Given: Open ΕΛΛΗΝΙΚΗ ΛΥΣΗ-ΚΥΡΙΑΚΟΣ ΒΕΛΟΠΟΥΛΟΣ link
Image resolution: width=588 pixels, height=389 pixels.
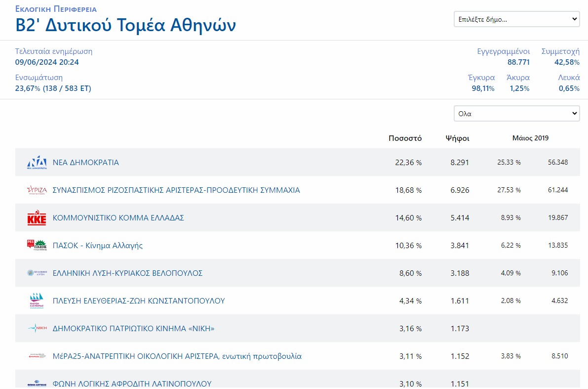Looking at the screenshot, I should point(127,273).
